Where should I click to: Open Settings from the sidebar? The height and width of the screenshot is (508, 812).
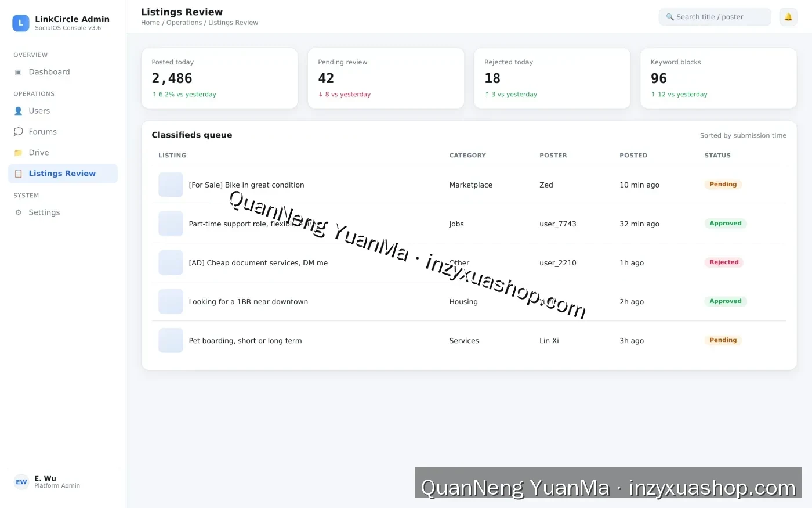(63, 212)
